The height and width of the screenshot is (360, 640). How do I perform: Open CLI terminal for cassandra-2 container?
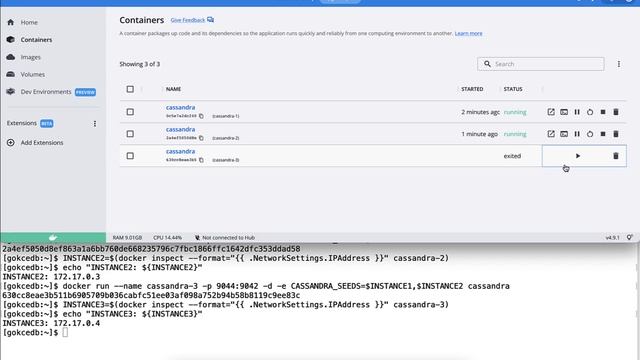click(564, 134)
